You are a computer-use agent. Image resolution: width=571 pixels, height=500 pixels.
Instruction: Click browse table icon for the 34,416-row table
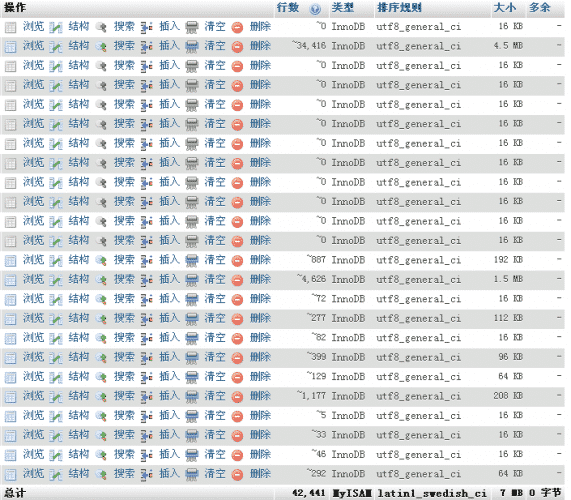coord(10,47)
